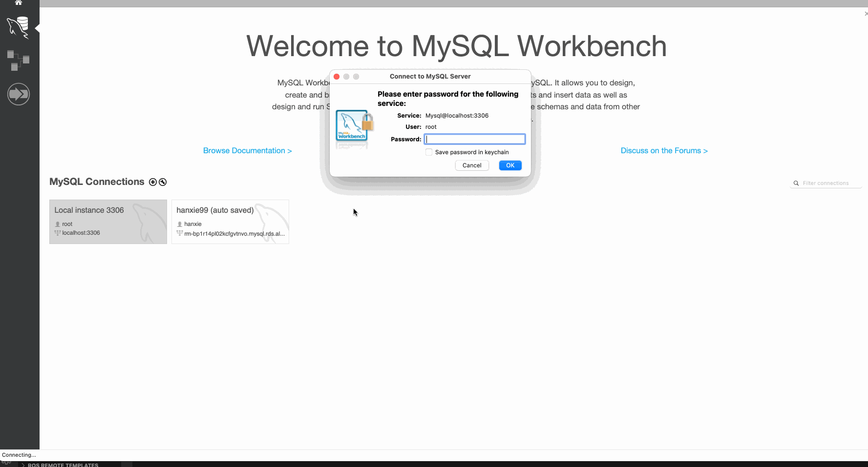
Task: Open the home tab icon
Action: pos(19,2)
